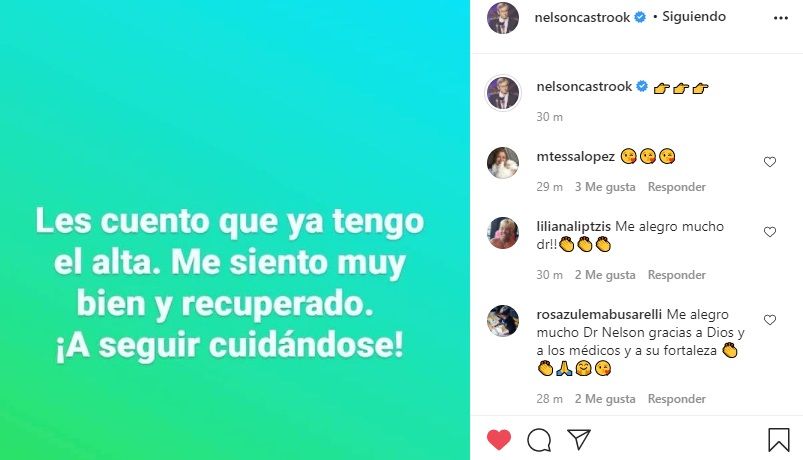Screen dimensions: 803x460
Task: Like rosazulemabusarelli's comment heart
Action: point(770,320)
